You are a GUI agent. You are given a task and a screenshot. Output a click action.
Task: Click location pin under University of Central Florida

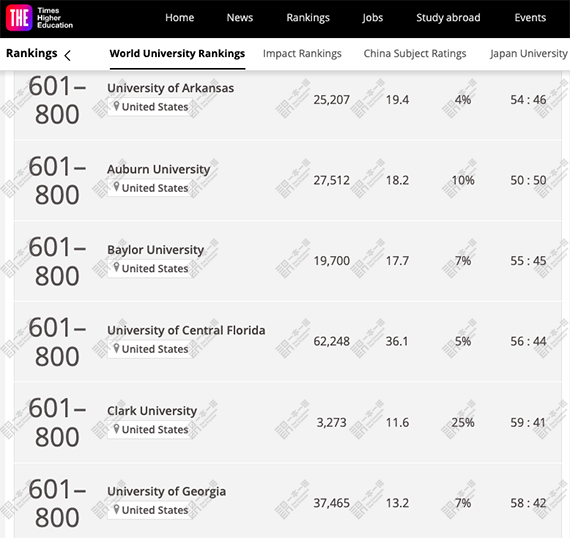pos(116,348)
